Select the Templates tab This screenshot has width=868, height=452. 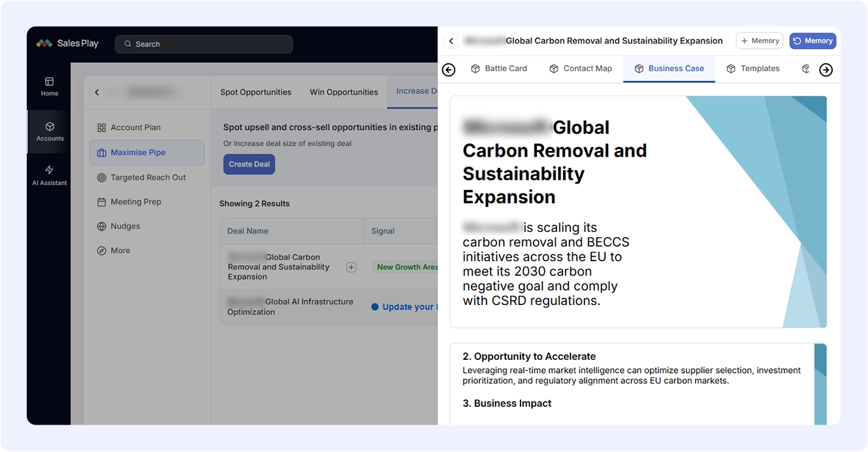(x=753, y=69)
